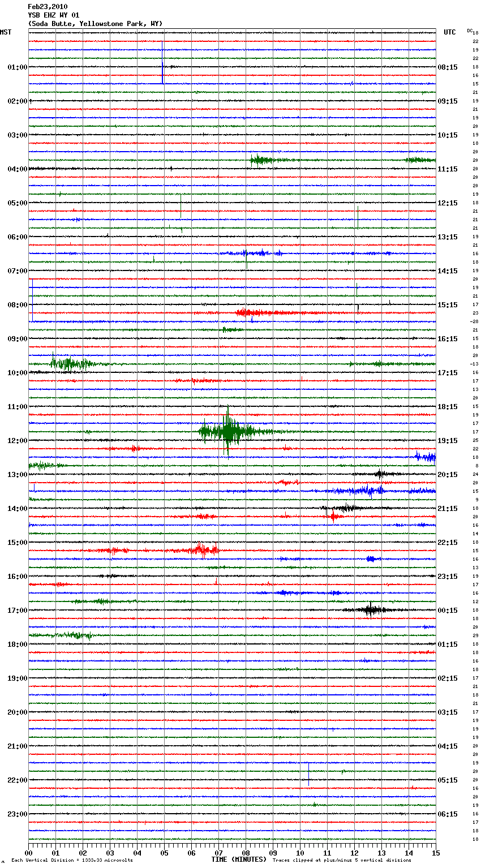Click the date header "Feb23,2010"
The image size is (481, 868).
point(48,7)
